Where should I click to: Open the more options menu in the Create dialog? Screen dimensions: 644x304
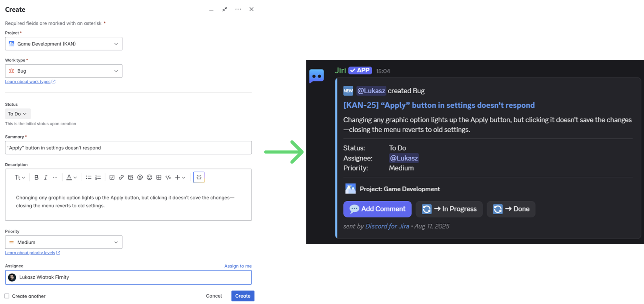(238, 9)
